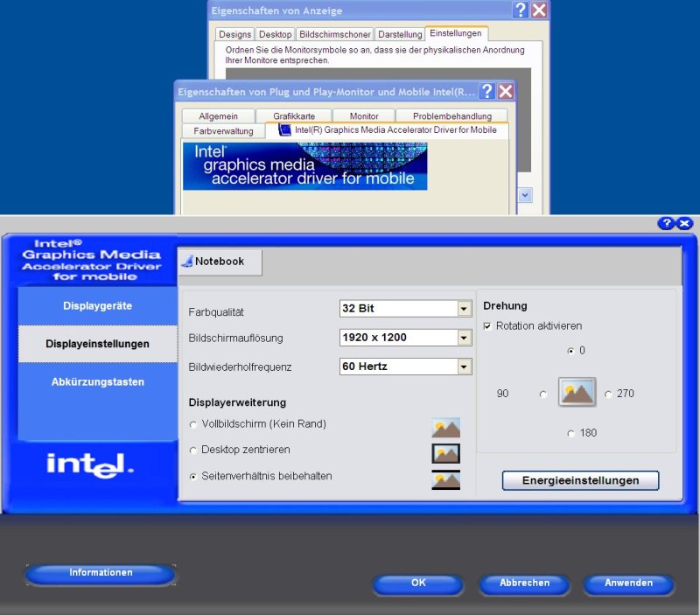Switch to the Farbverwaltung tab
This screenshot has height=615, width=700.
(x=223, y=130)
